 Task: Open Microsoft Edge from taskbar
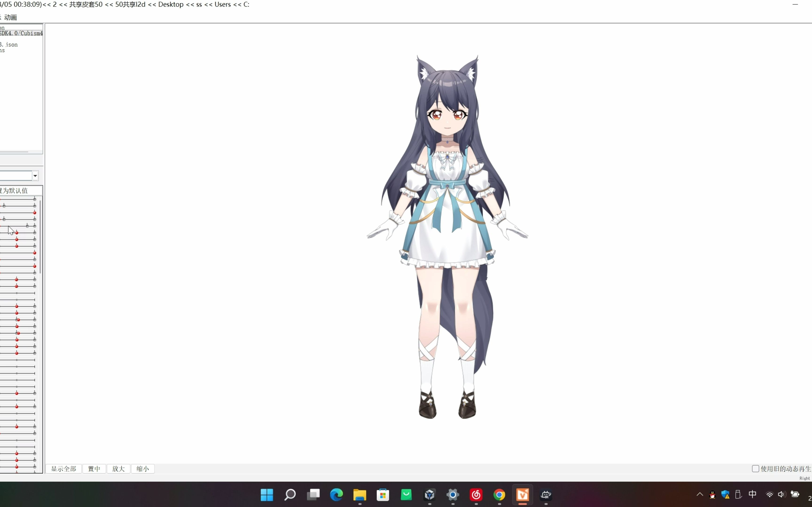coord(336,495)
